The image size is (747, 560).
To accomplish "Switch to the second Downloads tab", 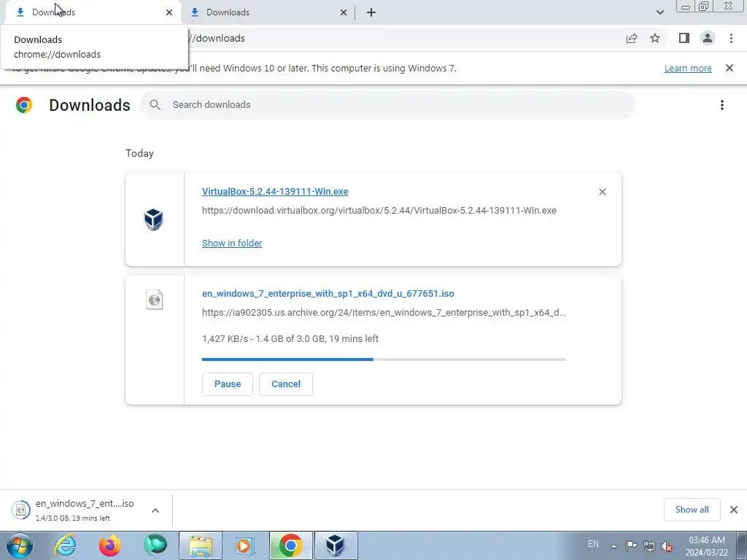I will pyautogui.click(x=268, y=12).
